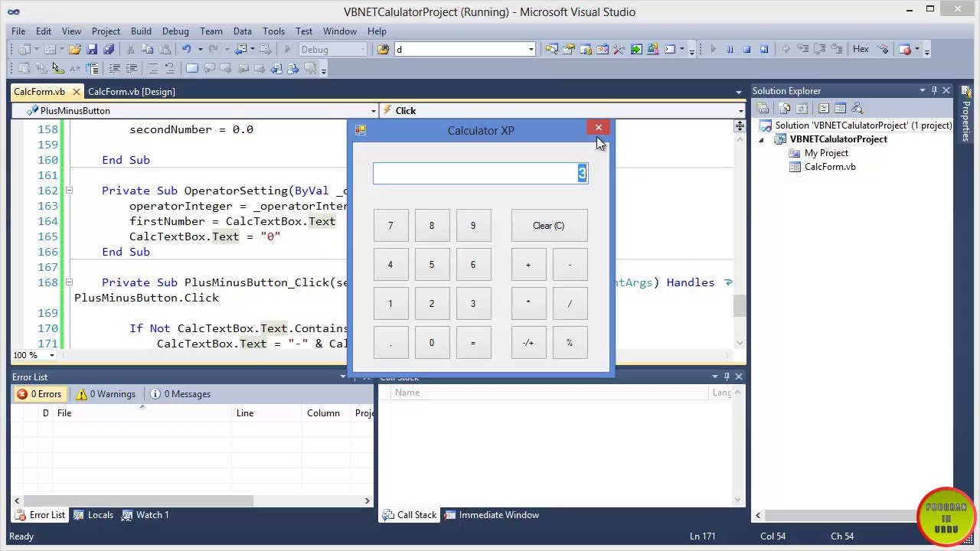
Task: Open the PlusMinusButton class dropdown
Action: pos(373,111)
